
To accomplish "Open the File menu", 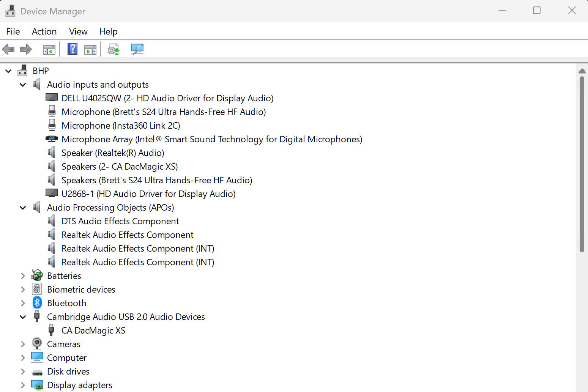I will (13, 31).
